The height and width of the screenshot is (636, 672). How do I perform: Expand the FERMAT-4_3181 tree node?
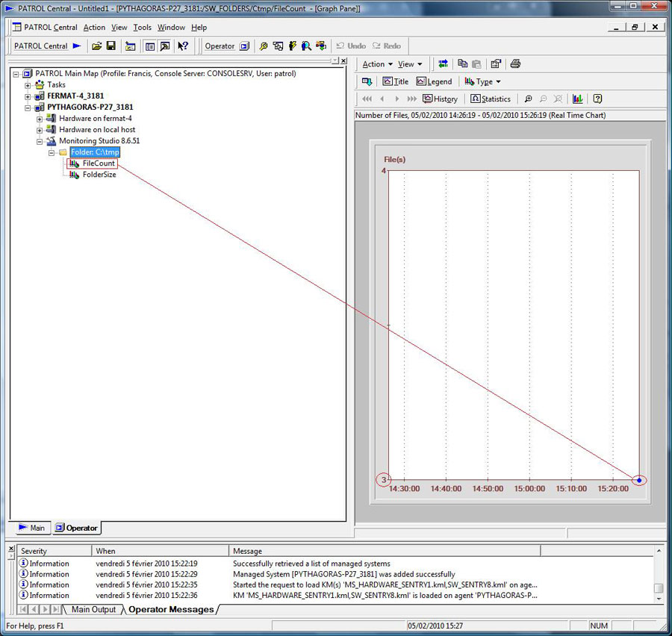pyautogui.click(x=28, y=96)
